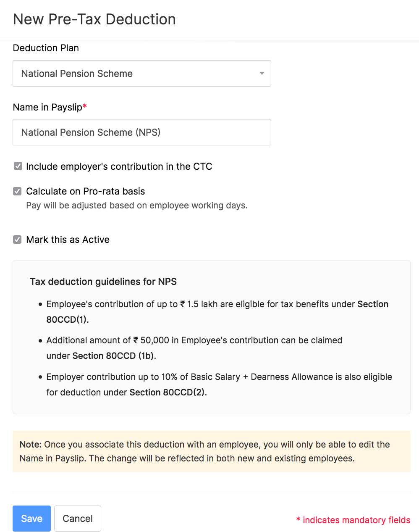Click the "Mark this as Active" label text
This screenshot has width=419, height=532.
(x=68, y=240)
